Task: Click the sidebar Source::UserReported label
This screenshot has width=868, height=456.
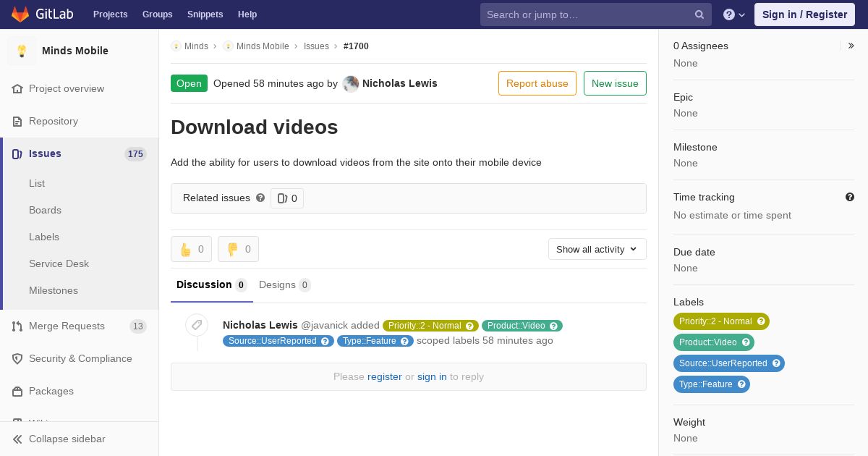Action: click(729, 363)
